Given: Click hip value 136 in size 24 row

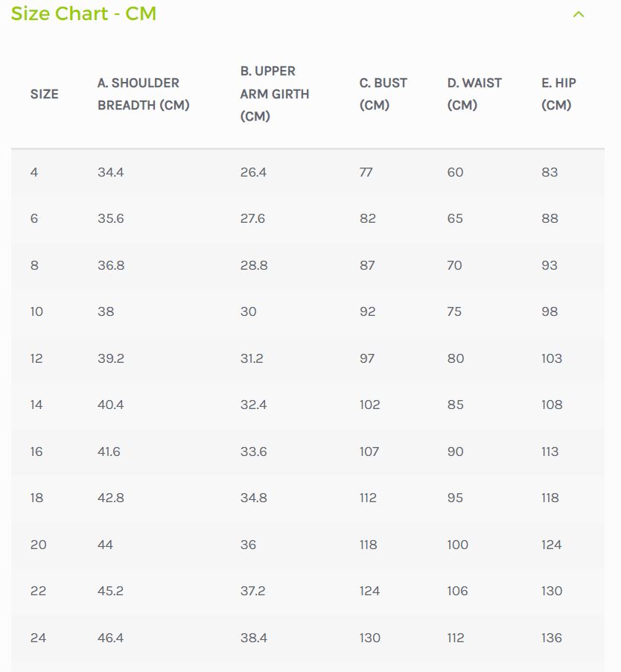Looking at the screenshot, I should [x=552, y=638].
